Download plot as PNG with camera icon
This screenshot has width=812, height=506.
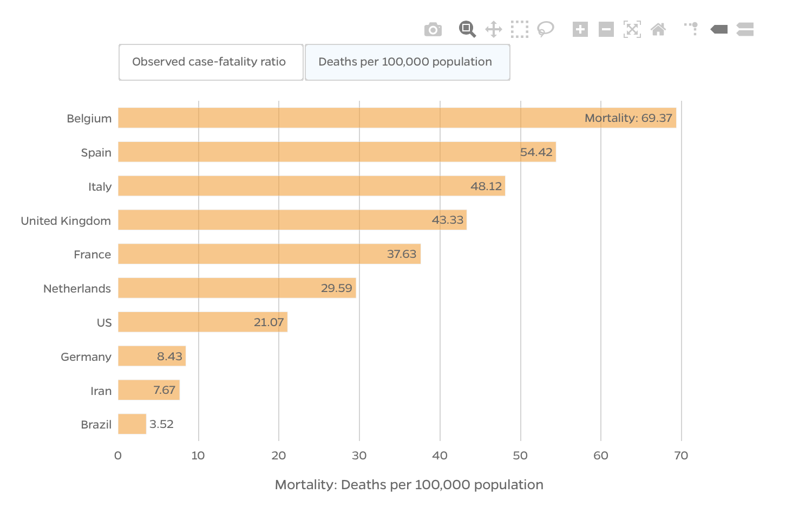coord(433,29)
